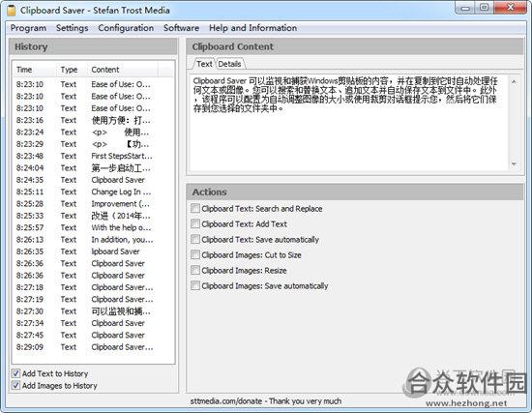Switch to the Text tab
This screenshot has width=532, height=413.
tap(204, 64)
